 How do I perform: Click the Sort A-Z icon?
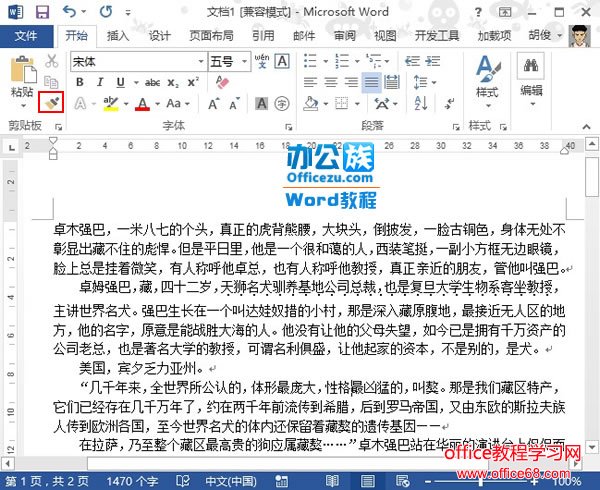(x=421, y=103)
